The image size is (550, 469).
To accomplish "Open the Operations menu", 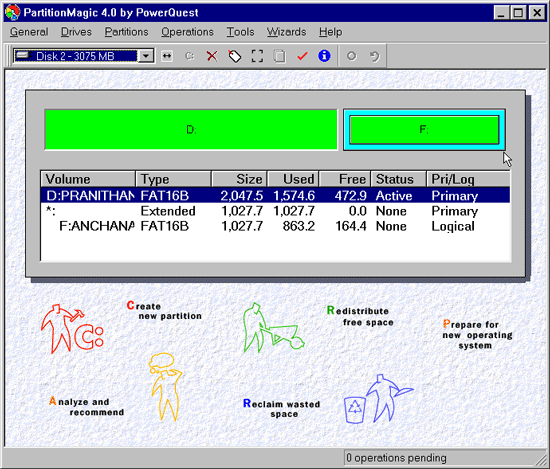I will (187, 32).
